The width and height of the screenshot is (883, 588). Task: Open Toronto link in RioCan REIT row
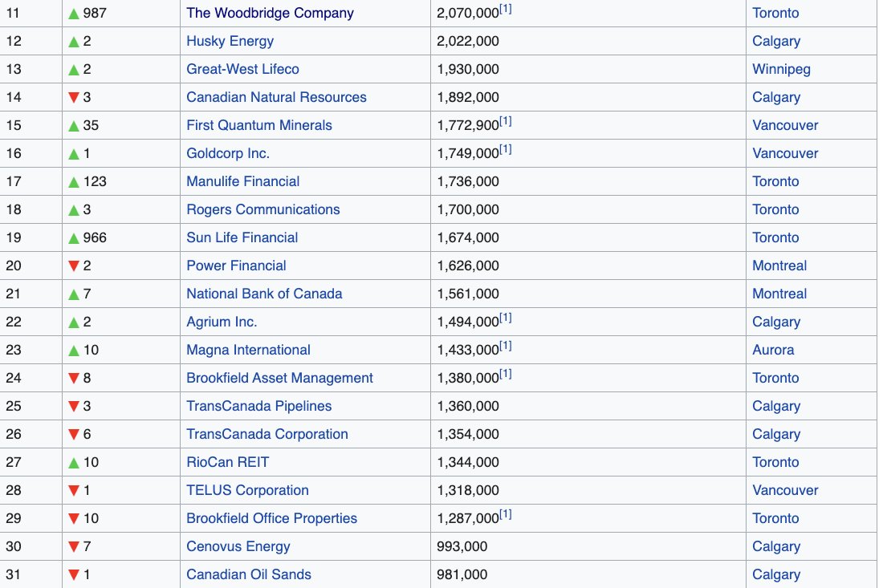click(775, 463)
